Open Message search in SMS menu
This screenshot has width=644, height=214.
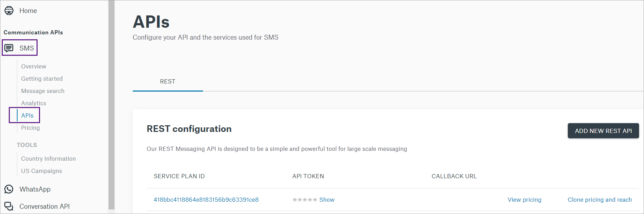(x=43, y=91)
